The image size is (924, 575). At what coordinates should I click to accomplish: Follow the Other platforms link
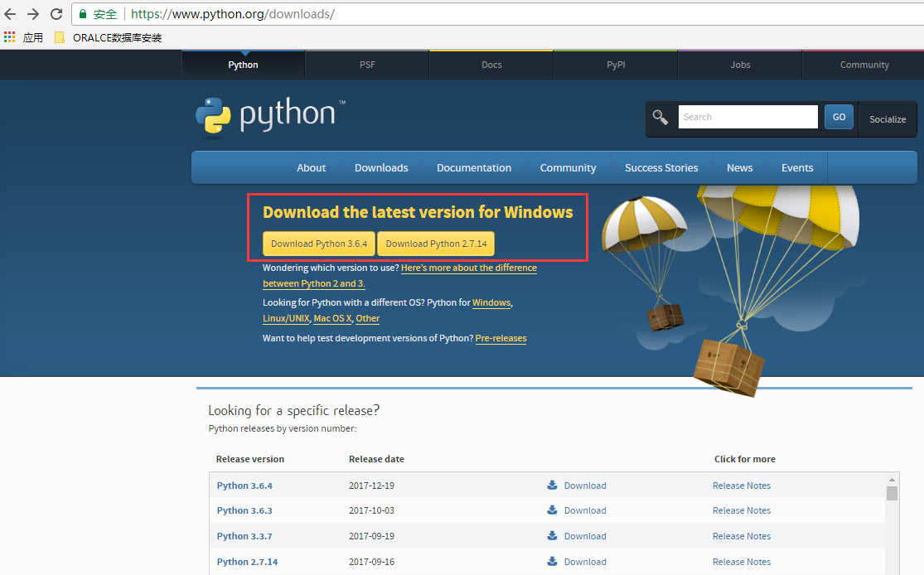368,318
